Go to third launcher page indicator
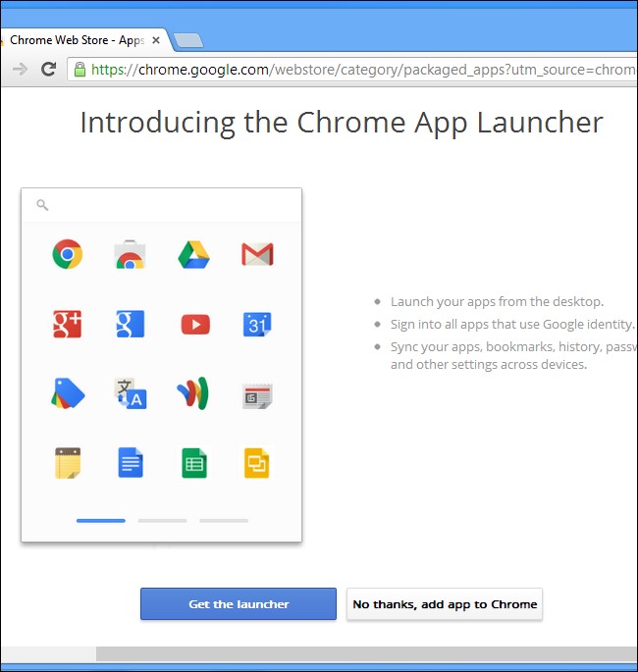Image resolution: width=638 pixels, height=672 pixels. 224,521
